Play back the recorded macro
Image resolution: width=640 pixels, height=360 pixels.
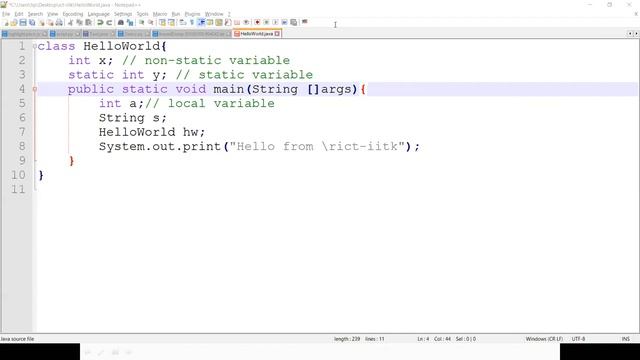click(275, 22)
